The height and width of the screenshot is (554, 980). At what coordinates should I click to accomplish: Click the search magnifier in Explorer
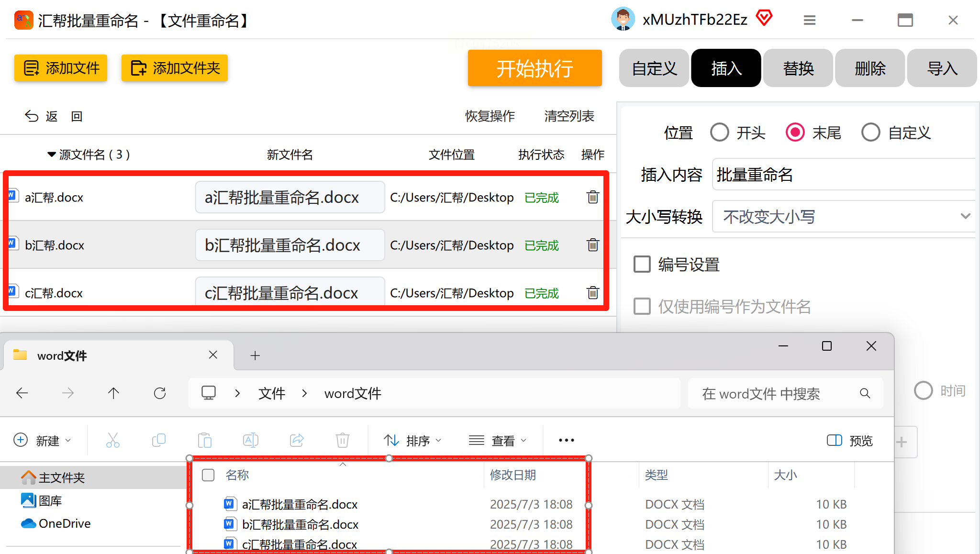[x=865, y=393]
